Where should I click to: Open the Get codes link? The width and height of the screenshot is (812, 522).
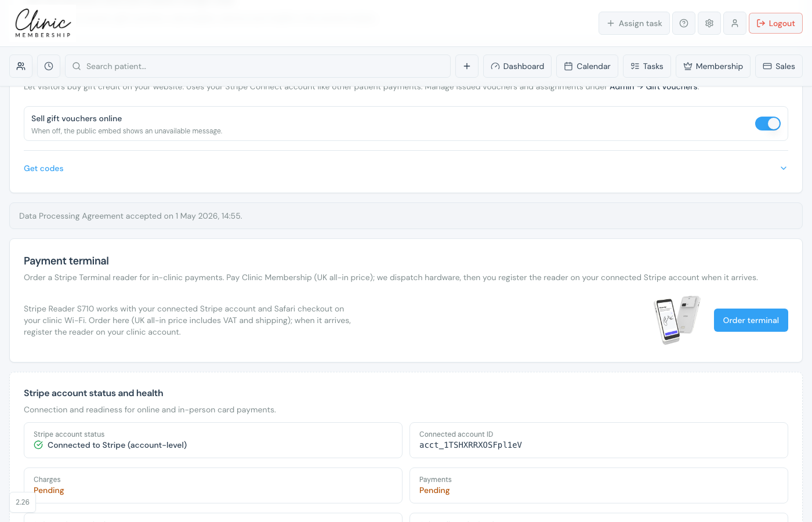click(x=43, y=168)
